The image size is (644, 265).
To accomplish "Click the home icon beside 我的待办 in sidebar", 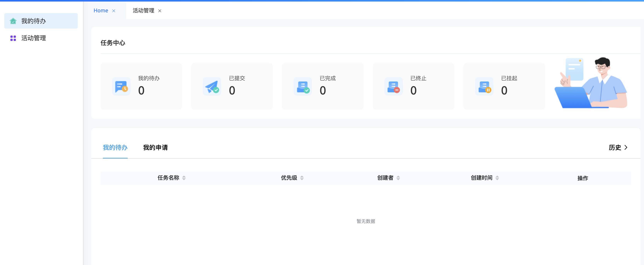I will pos(13,21).
